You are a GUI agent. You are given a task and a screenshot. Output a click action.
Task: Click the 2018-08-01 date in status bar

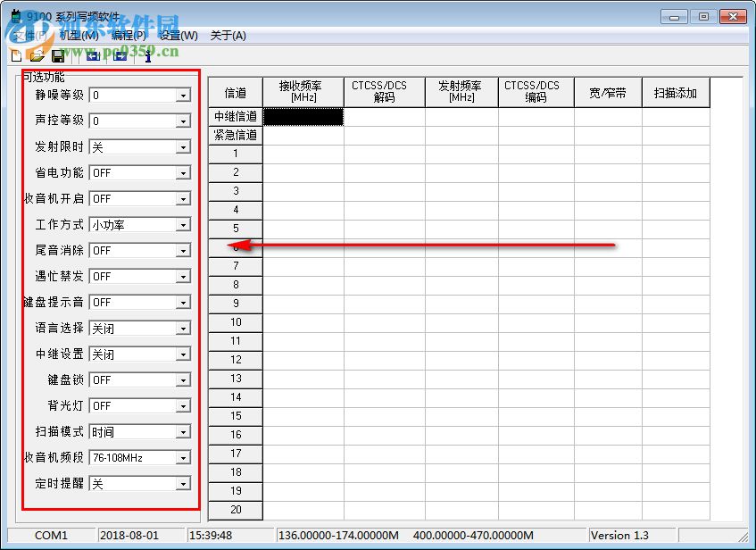pyautogui.click(x=129, y=536)
